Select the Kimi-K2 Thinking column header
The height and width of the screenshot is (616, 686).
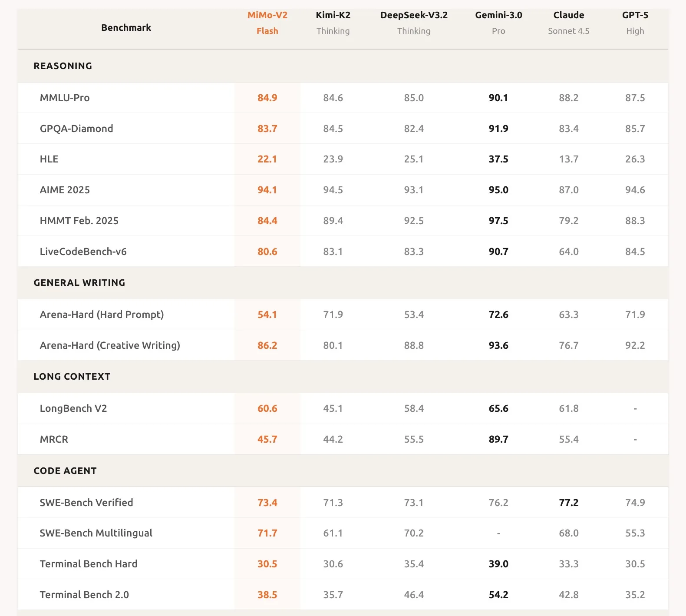point(333,23)
